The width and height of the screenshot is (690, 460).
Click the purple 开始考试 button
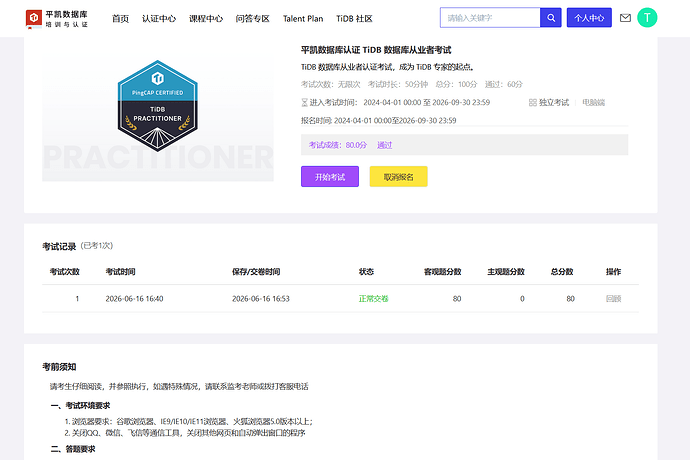(x=330, y=177)
